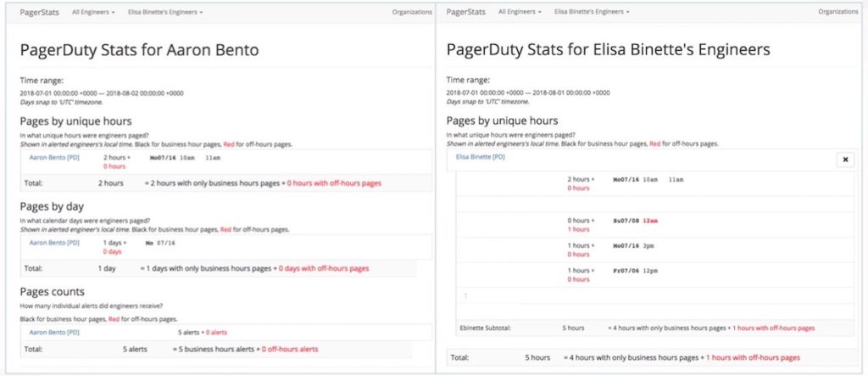Click the PagerStats brand in the right window

click(x=465, y=12)
